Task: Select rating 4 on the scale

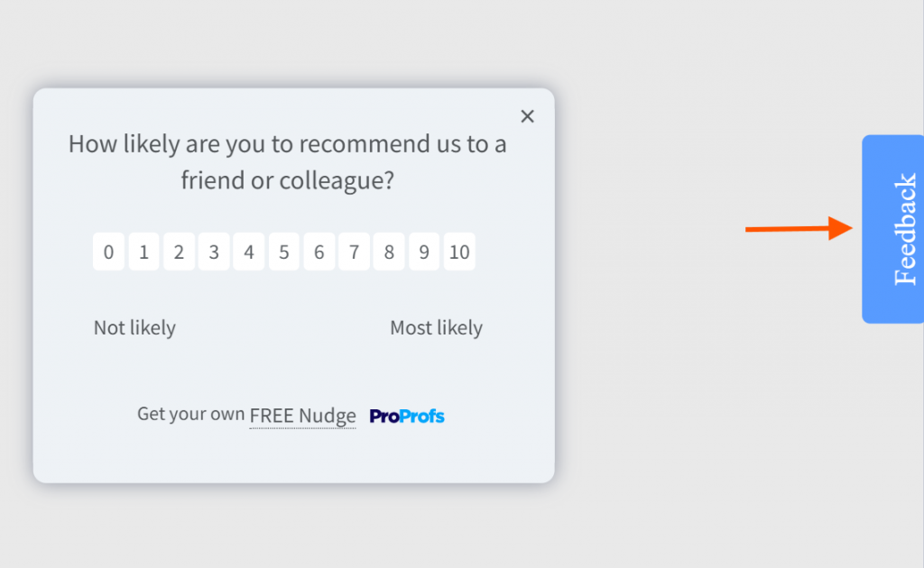Action: click(249, 252)
